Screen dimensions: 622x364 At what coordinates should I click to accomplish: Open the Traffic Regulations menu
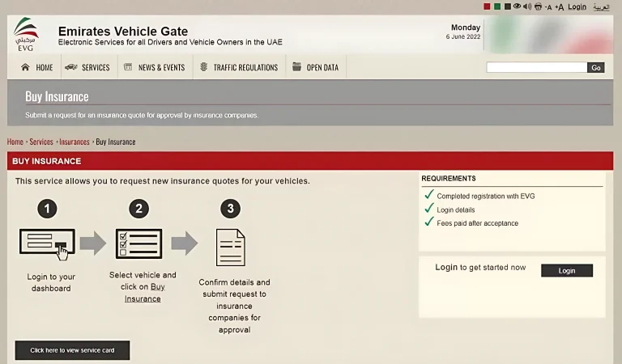tap(238, 67)
